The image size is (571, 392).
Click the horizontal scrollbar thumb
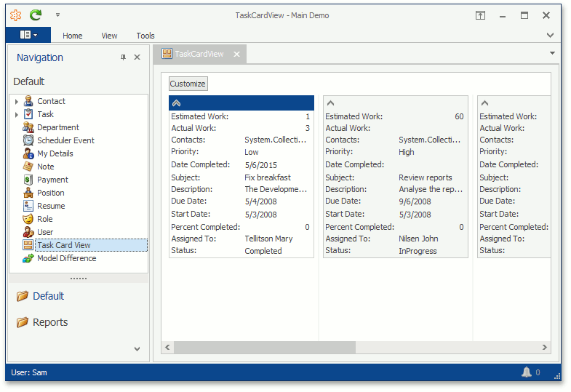[265, 347]
